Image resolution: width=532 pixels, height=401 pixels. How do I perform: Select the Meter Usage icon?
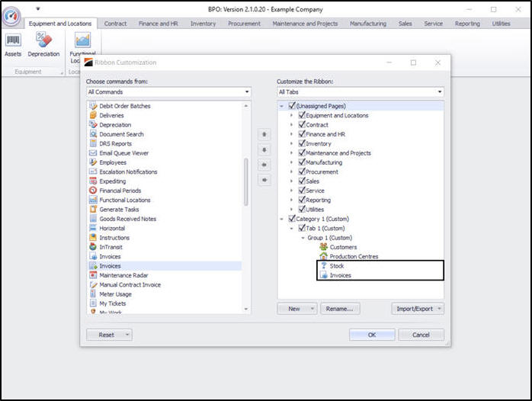tap(93, 294)
